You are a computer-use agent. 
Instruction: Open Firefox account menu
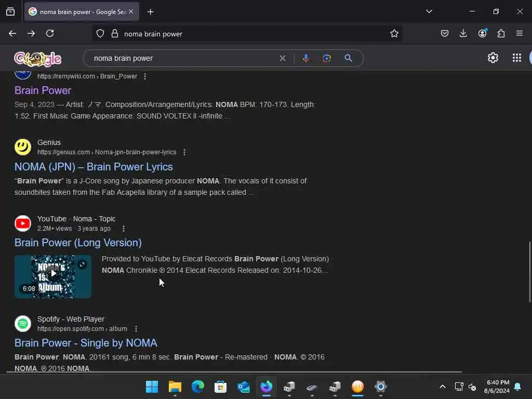[482, 33]
